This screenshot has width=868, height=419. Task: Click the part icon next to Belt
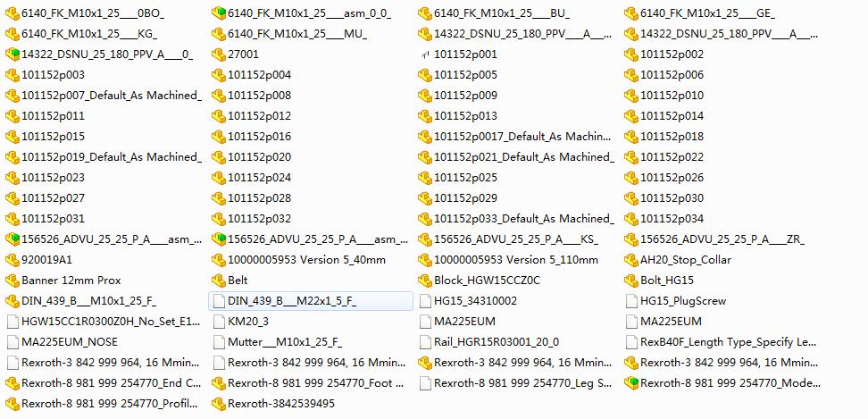(219, 281)
